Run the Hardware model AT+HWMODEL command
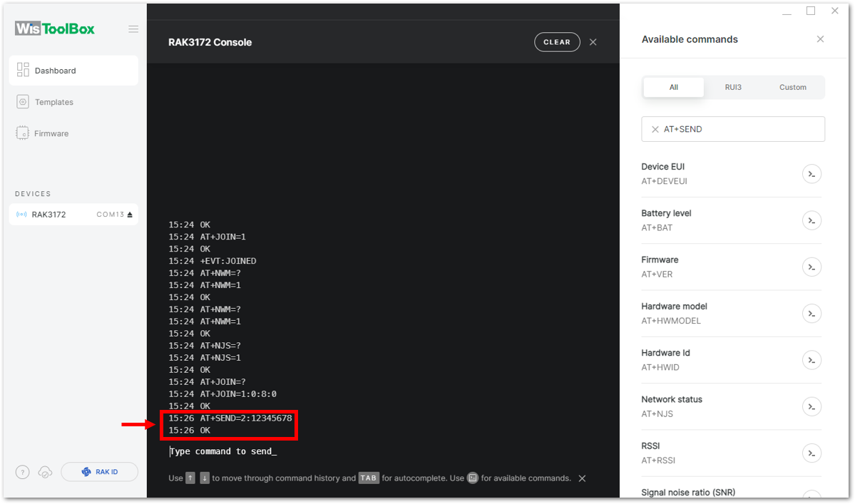The width and height of the screenshot is (855, 504). click(812, 313)
